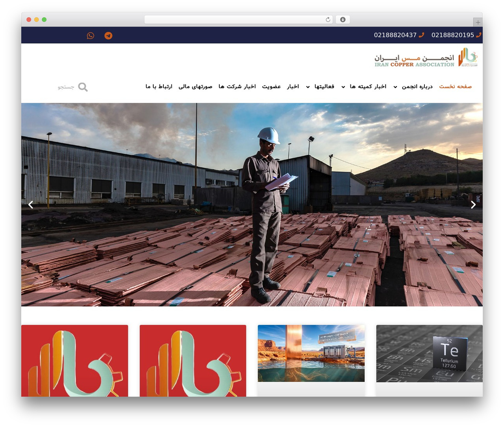Reload page using the browser refresh icon

pyautogui.click(x=328, y=20)
